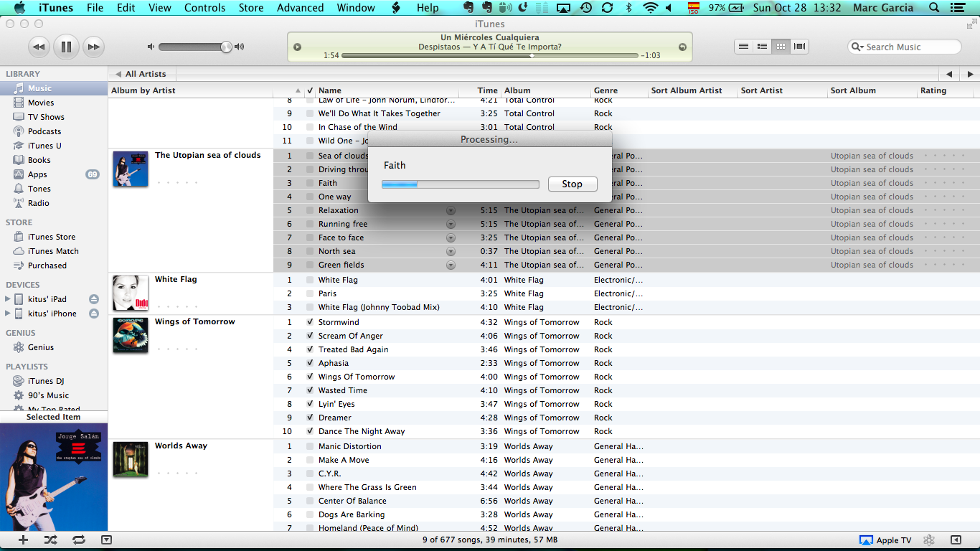
Task: Open AirPlay Apple TV speaker menu
Action: click(885, 540)
